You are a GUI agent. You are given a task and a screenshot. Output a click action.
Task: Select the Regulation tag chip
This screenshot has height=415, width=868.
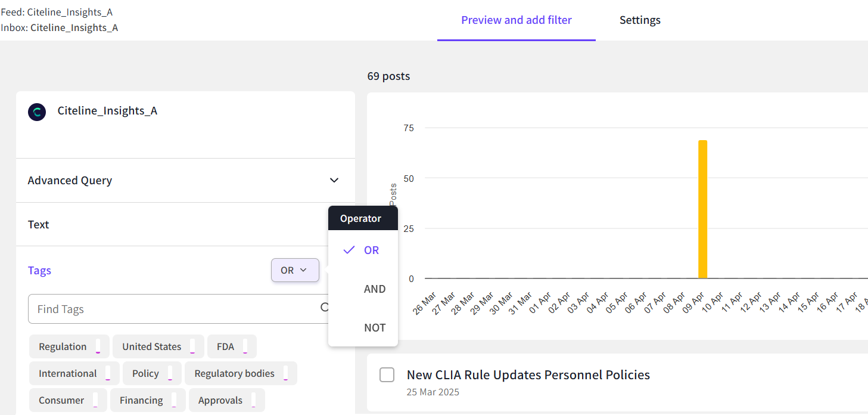(63, 347)
